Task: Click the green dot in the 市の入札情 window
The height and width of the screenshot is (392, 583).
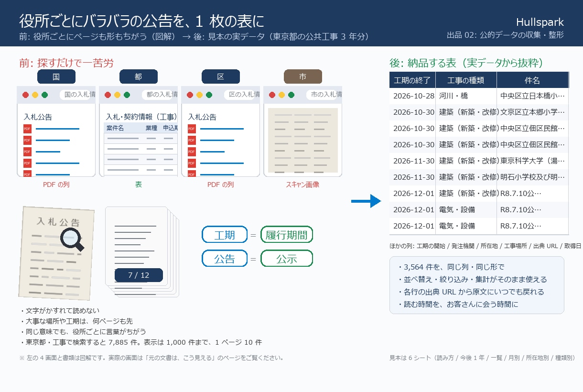Action: 291,95
